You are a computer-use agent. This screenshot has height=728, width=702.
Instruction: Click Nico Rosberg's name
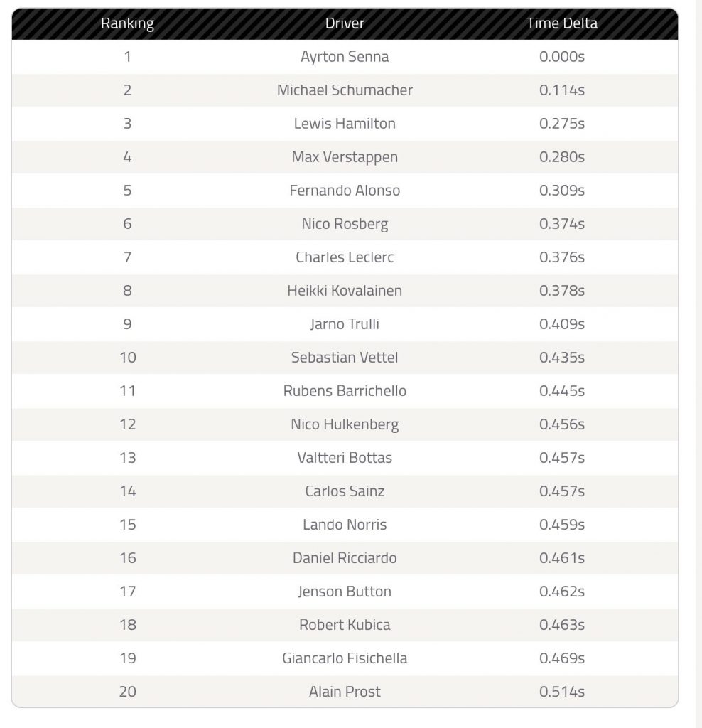pyautogui.click(x=345, y=224)
